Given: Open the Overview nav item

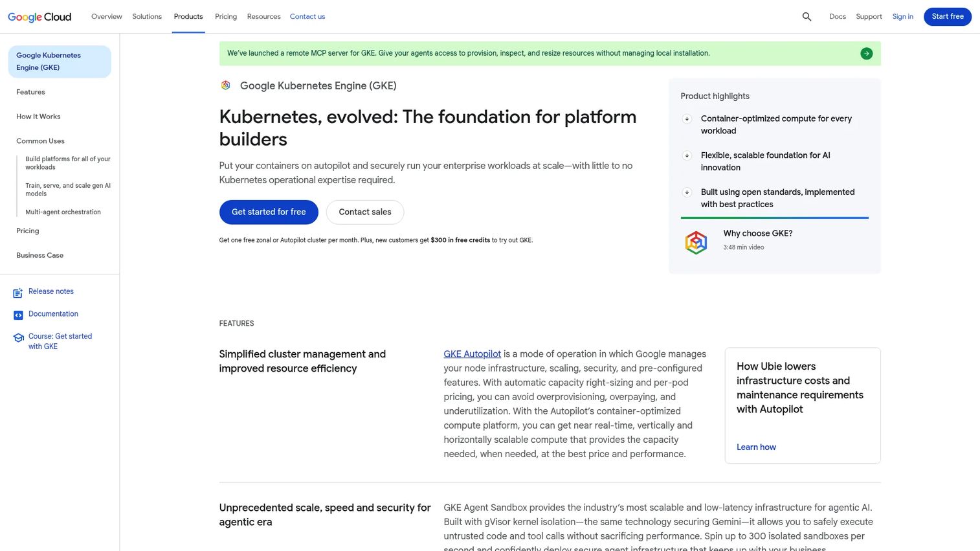Looking at the screenshot, I should coord(107,17).
